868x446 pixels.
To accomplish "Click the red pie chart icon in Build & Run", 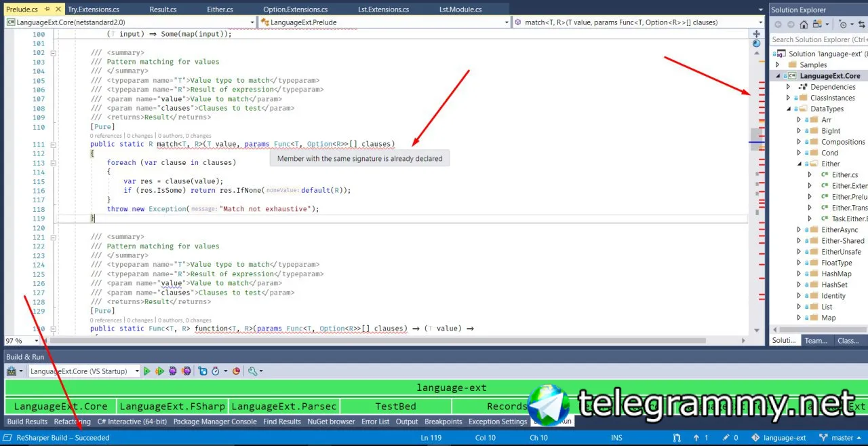I will 236,371.
